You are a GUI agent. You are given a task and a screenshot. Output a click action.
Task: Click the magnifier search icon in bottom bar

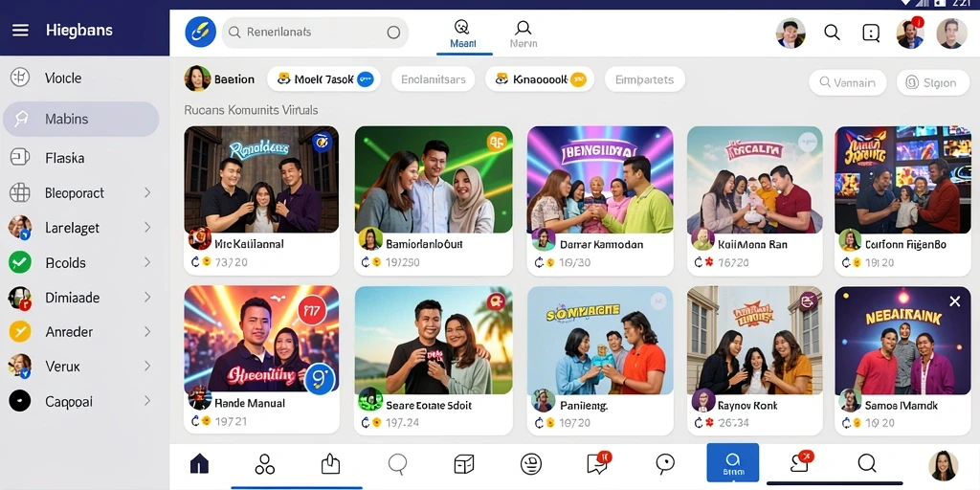[867, 463]
